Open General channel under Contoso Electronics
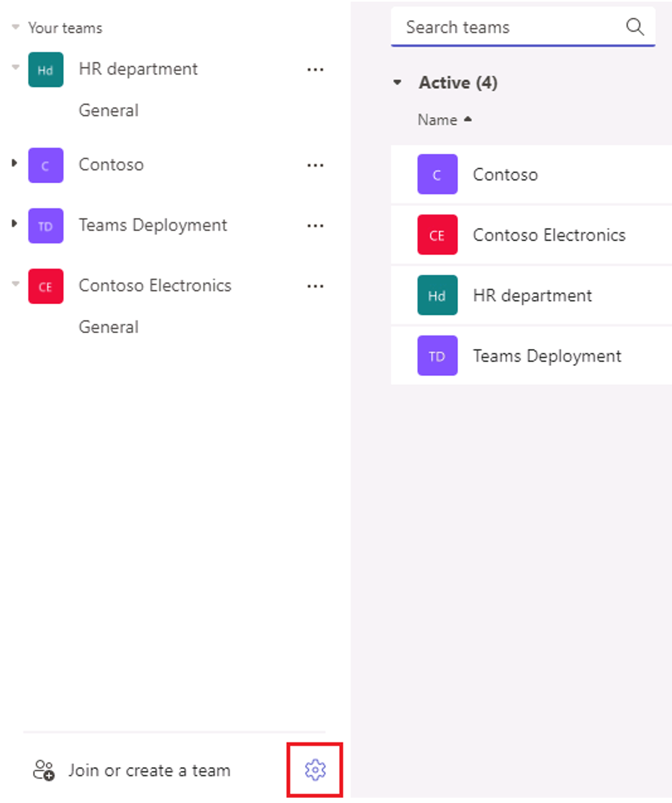This screenshot has height=803, width=672. click(109, 327)
